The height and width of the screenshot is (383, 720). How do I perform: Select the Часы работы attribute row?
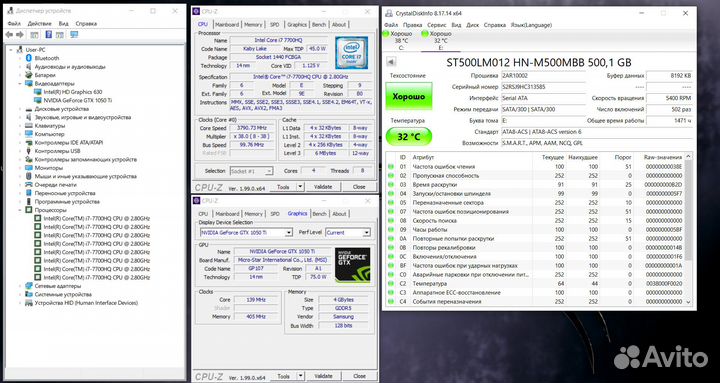coord(535,230)
